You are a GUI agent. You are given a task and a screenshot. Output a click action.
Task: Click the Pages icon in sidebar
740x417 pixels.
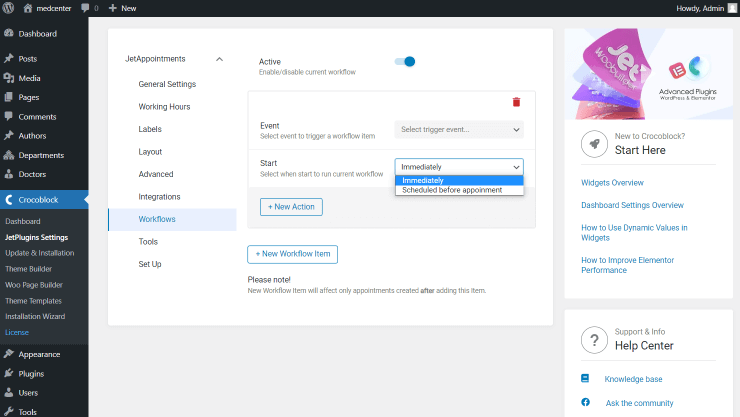[x=8, y=97]
